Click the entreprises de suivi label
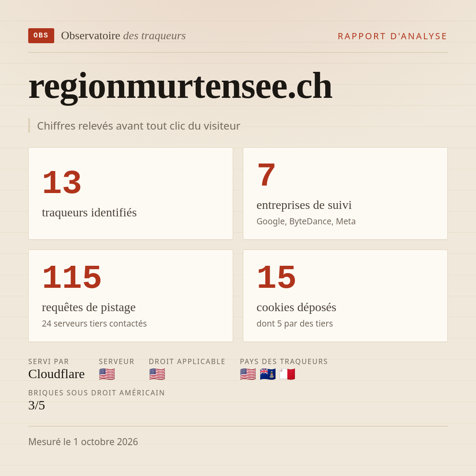The height and width of the screenshot is (476, 476). 304,205
